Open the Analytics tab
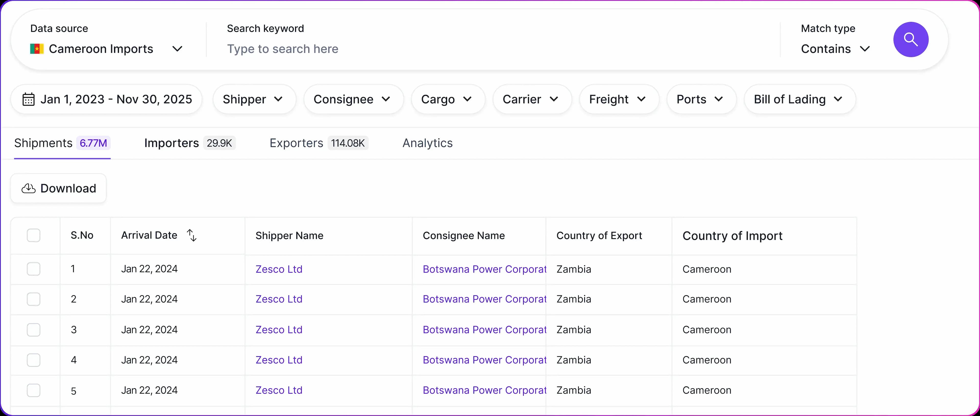This screenshot has height=416, width=980. coord(427,143)
